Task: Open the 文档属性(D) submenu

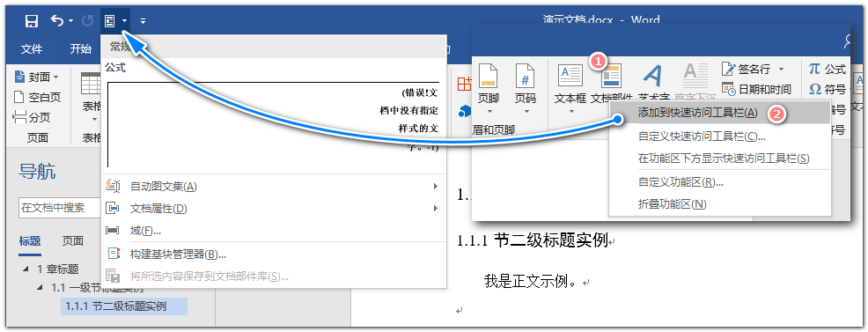Action: pos(274,209)
